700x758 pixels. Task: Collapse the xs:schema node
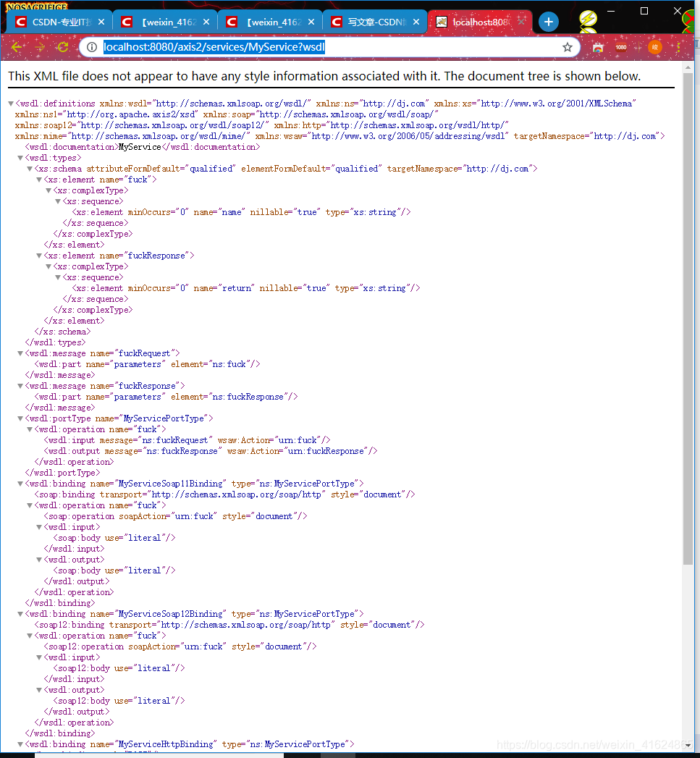point(30,169)
